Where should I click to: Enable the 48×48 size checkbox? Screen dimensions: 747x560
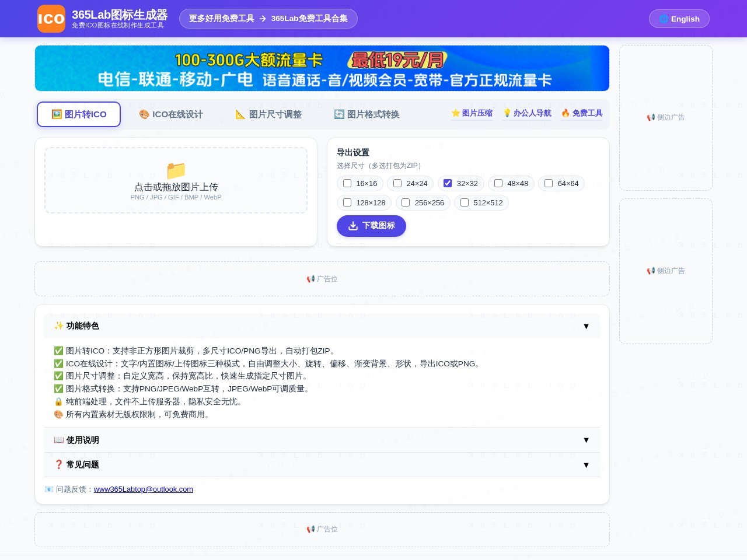(x=498, y=183)
